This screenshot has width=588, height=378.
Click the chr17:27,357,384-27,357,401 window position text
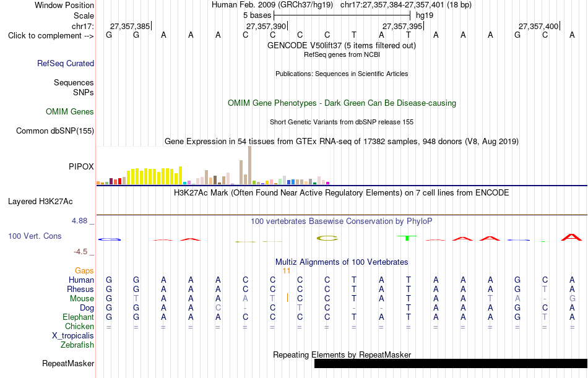coord(406,5)
